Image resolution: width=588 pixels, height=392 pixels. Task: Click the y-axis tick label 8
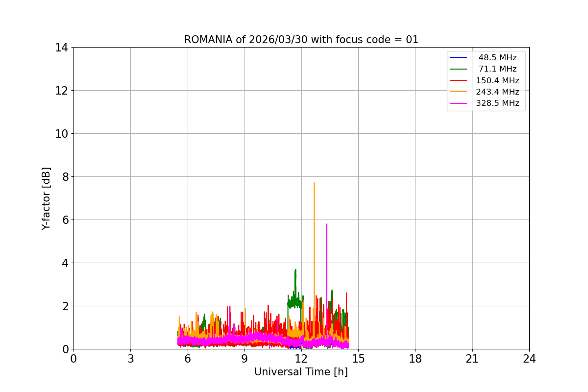click(x=65, y=177)
